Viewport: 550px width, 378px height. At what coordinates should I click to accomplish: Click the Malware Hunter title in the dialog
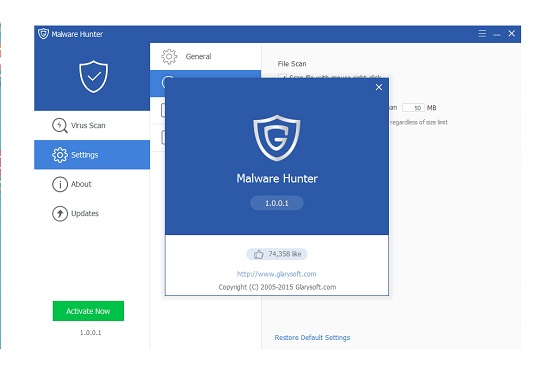tap(277, 178)
